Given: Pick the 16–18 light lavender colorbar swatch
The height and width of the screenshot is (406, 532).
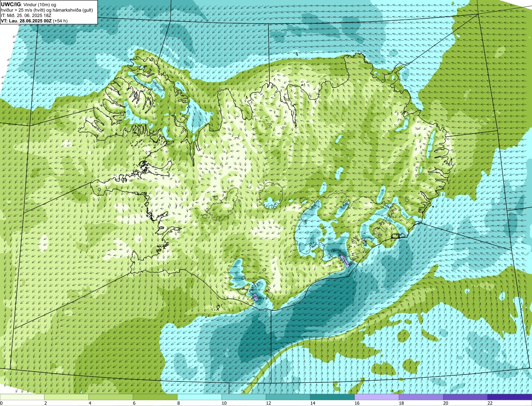Looking at the screenshot, I should pyautogui.click(x=377, y=397).
